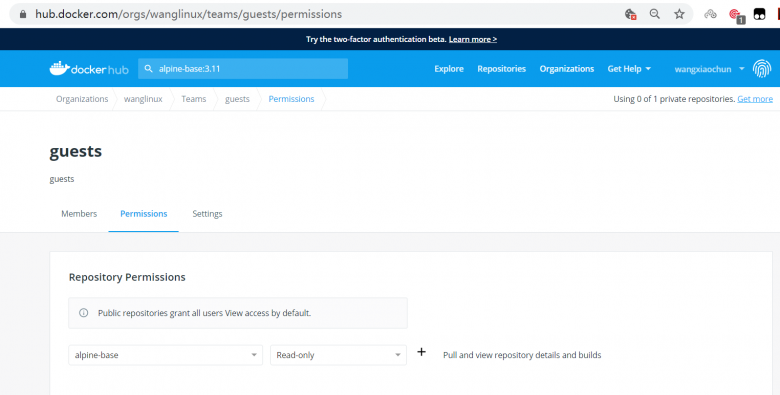
Task: Click the search magnifier icon in Docker search
Action: tap(148, 69)
